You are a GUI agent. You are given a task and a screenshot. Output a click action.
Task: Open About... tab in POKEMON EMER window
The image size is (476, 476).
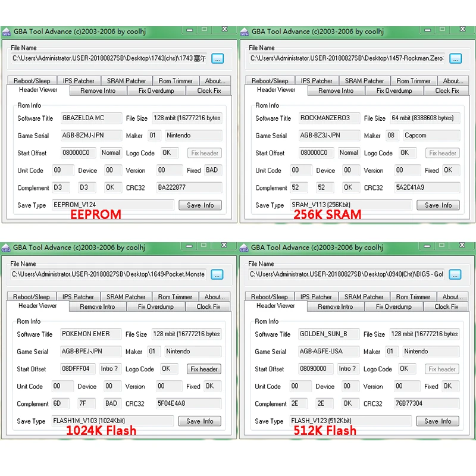coord(214,296)
